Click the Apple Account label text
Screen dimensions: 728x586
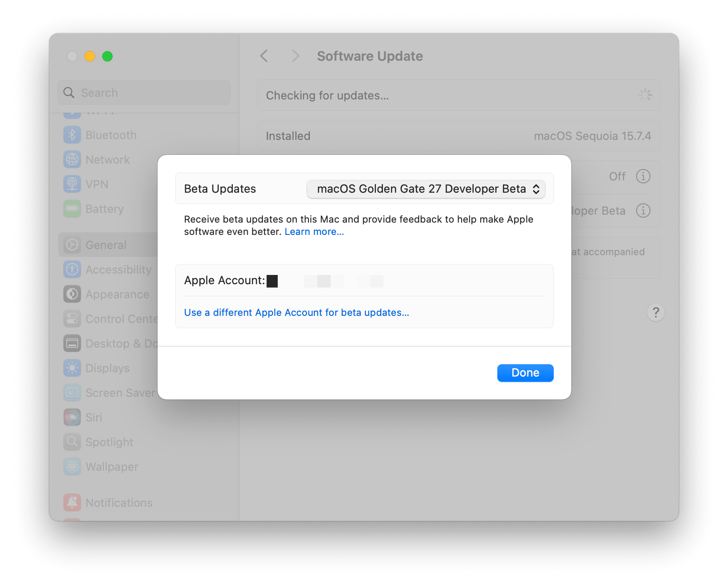pos(224,280)
